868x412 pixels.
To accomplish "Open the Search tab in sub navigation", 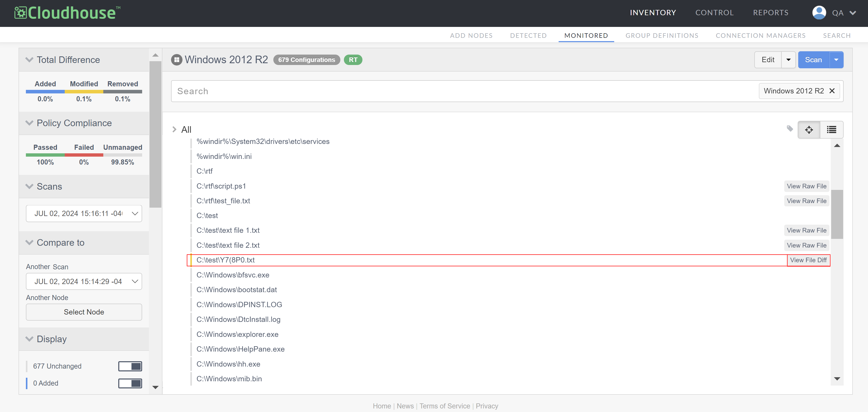I will click(837, 35).
